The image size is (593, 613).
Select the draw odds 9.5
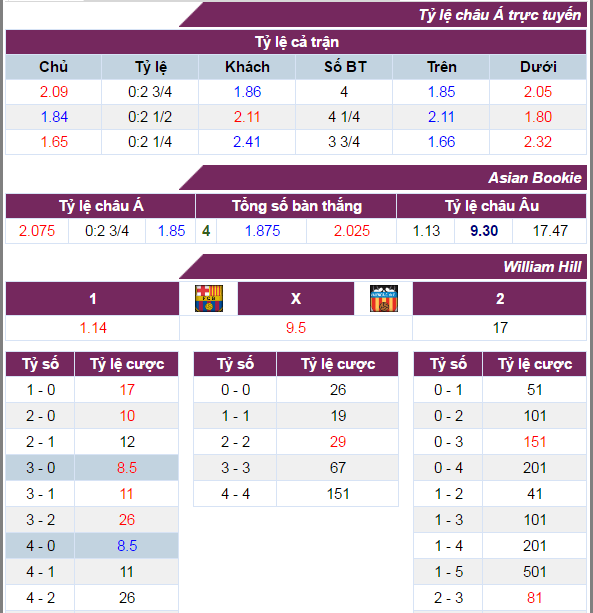click(296, 328)
